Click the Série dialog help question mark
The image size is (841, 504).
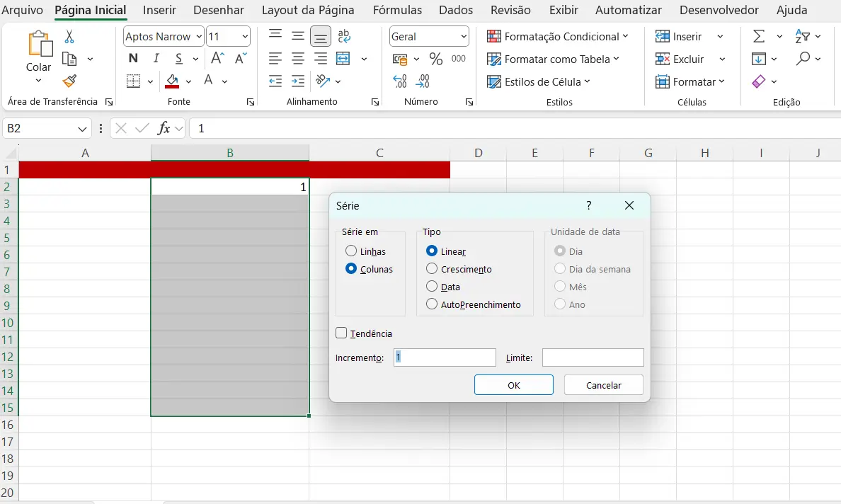pyautogui.click(x=589, y=205)
